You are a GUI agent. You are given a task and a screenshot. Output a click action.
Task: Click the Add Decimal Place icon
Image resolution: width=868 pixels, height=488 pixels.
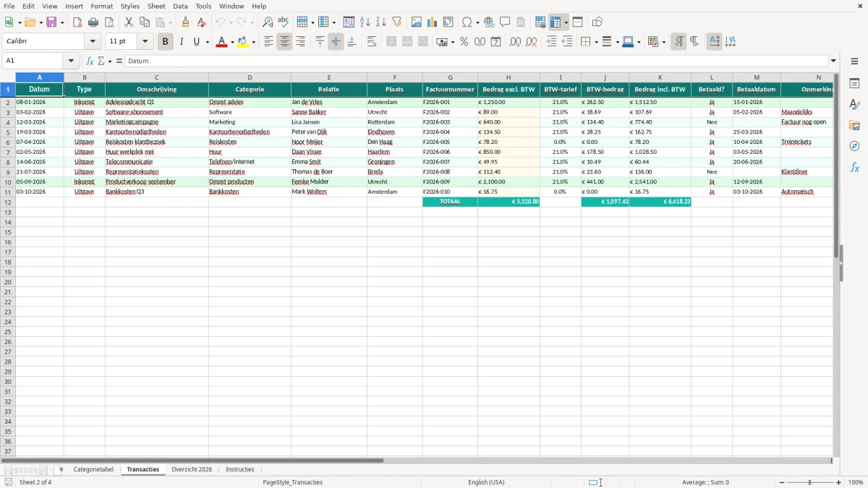pyautogui.click(x=515, y=42)
